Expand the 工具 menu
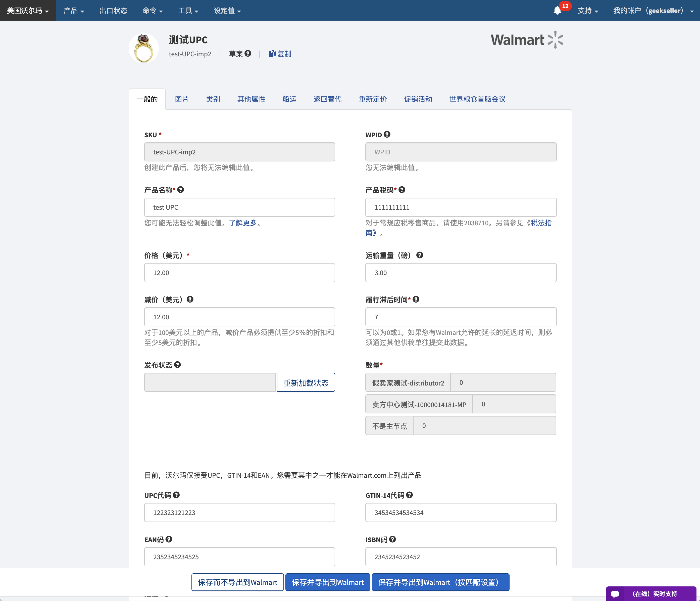This screenshot has width=700, height=601. pos(188,11)
